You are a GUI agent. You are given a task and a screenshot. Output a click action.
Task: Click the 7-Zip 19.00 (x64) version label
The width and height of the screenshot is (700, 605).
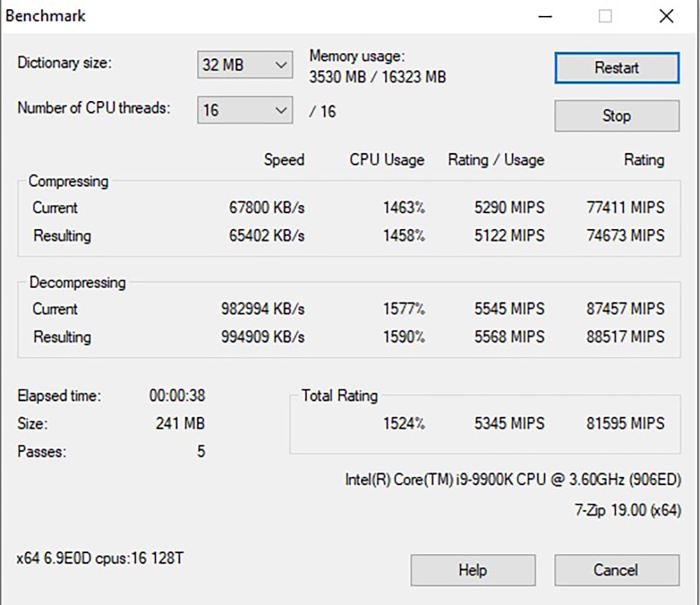tap(627, 510)
